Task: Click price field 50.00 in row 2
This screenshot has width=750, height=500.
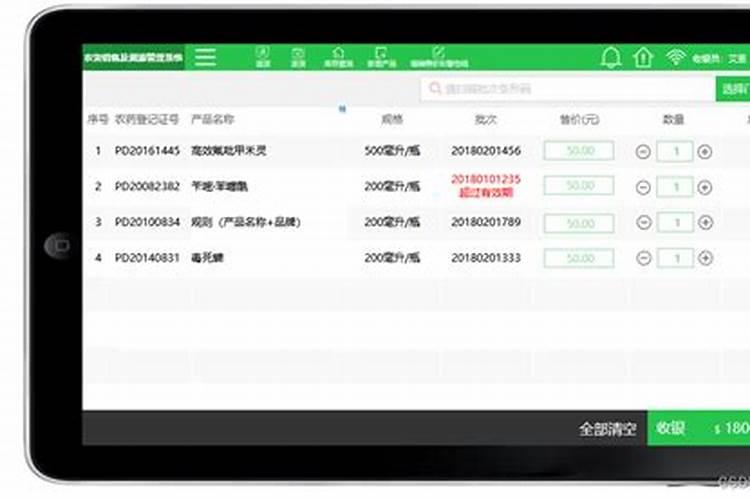Action: 579,186
